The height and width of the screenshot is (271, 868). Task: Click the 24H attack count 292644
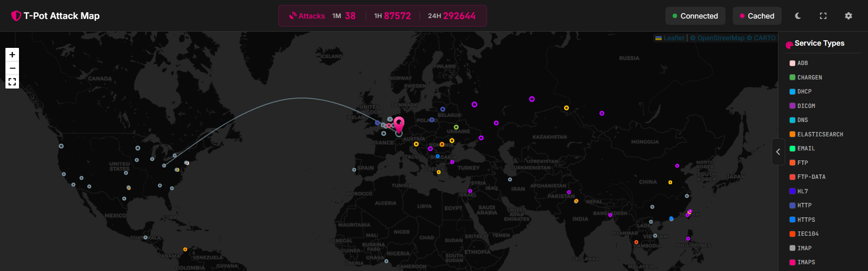click(459, 16)
